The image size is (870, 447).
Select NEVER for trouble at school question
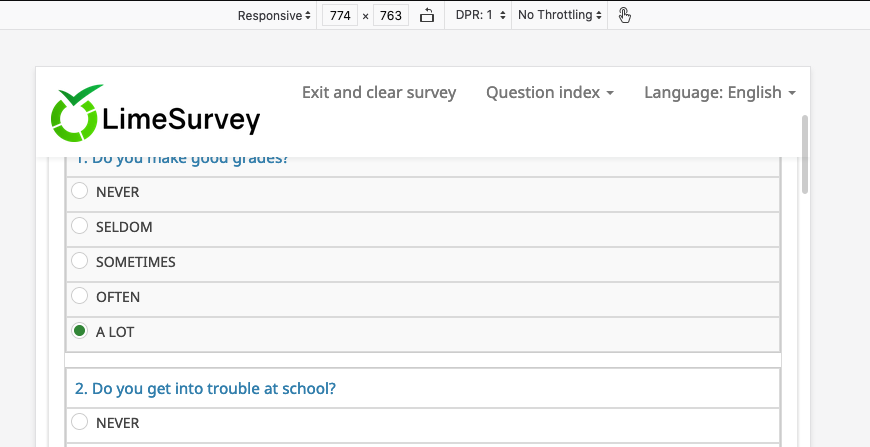click(80, 422)
